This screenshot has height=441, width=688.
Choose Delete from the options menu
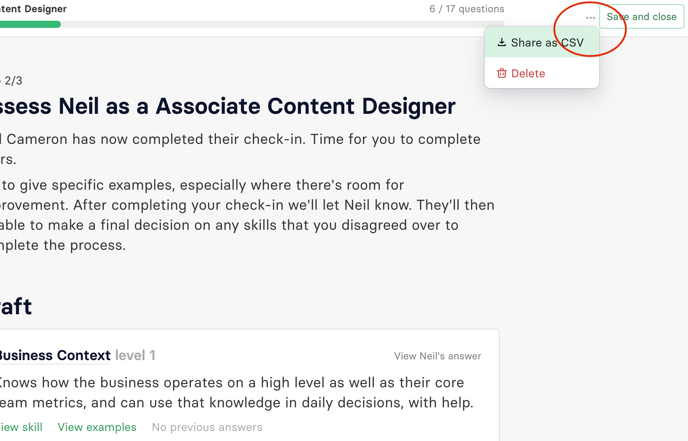coord(527,73)
